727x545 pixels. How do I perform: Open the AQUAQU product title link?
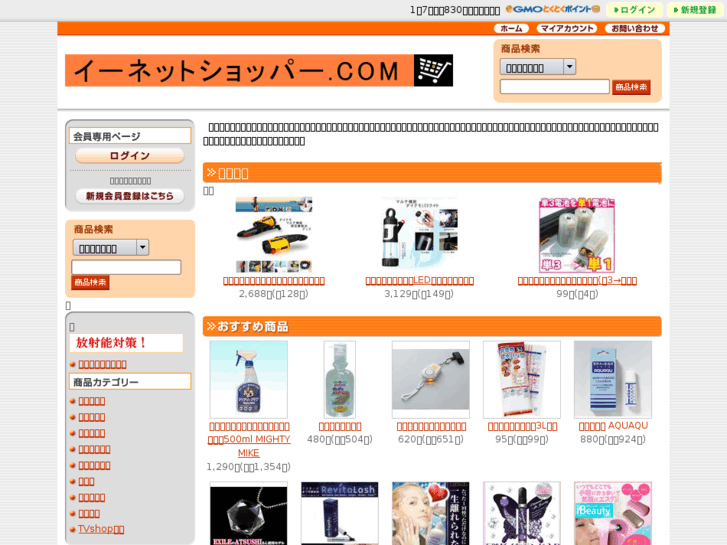tap(613, 426)
